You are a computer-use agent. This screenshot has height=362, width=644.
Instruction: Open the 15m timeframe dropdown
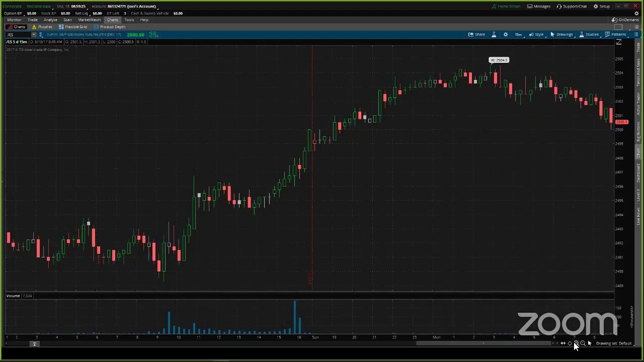[x=518, y=34]
